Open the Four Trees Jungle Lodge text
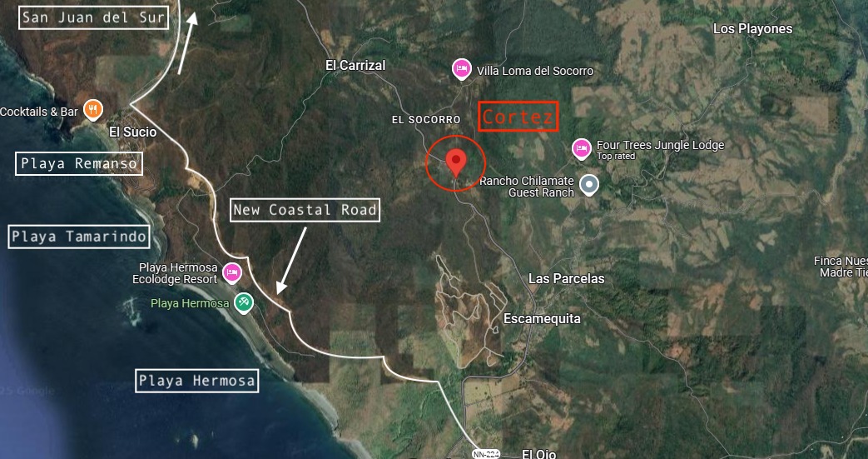Viewport: 868px width, 459px height. click(661, 145)
